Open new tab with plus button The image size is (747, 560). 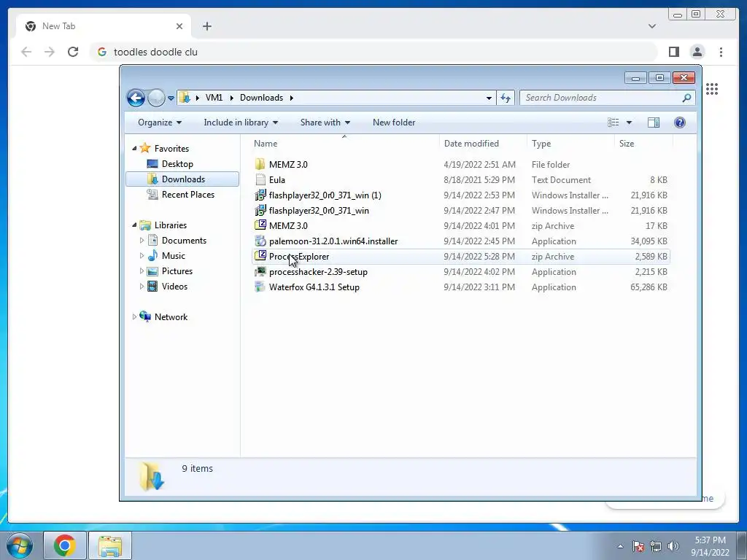point(206,26)
